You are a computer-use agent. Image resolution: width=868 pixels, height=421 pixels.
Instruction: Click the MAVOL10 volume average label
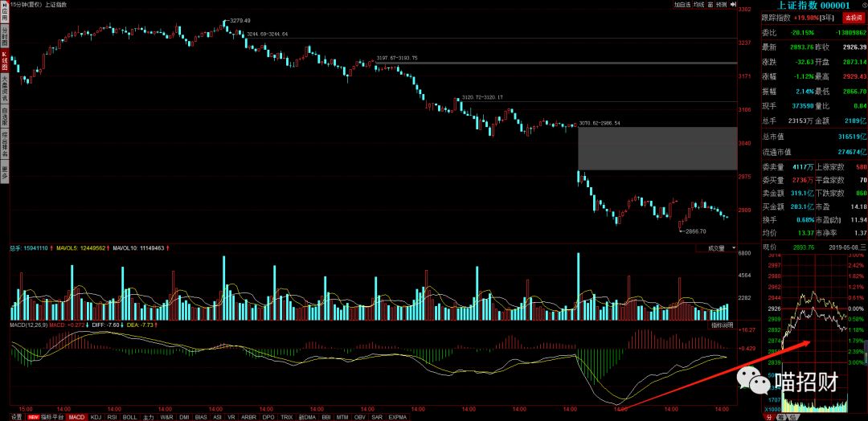(x=141, y=247)
